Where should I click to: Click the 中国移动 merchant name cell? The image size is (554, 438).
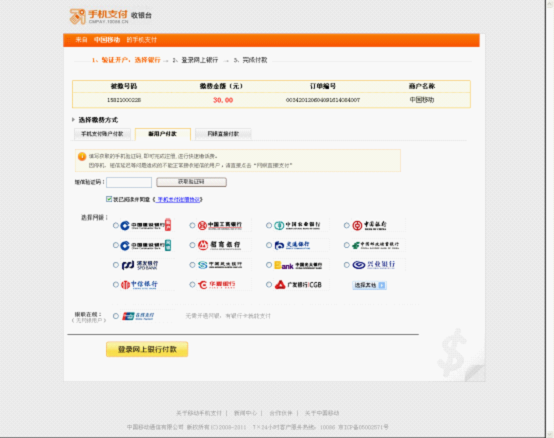coord(422,100)
